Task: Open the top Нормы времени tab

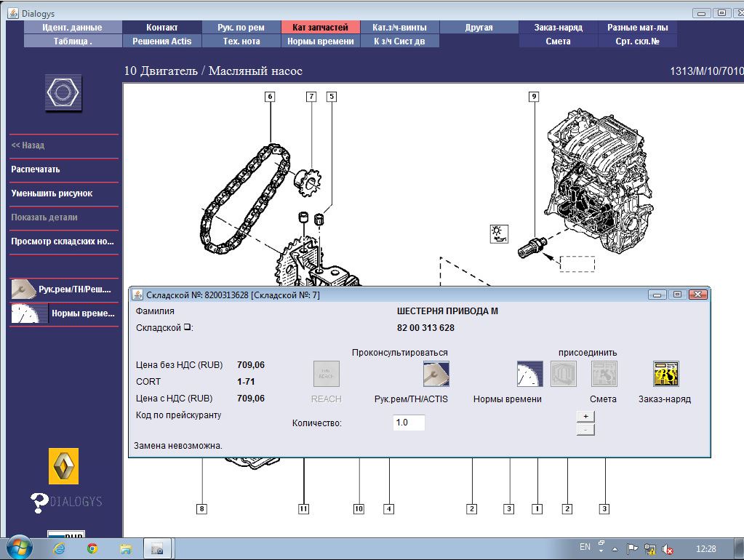Action: coord(320,41)
